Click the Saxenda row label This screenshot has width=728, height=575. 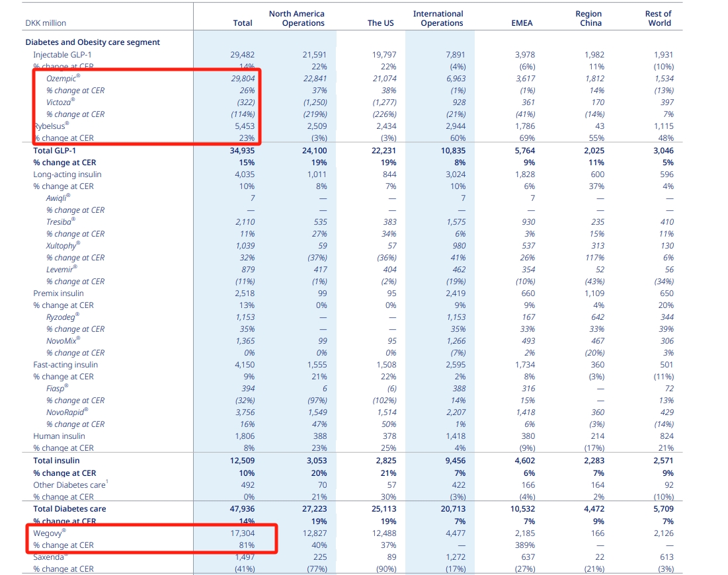point(50,557)
